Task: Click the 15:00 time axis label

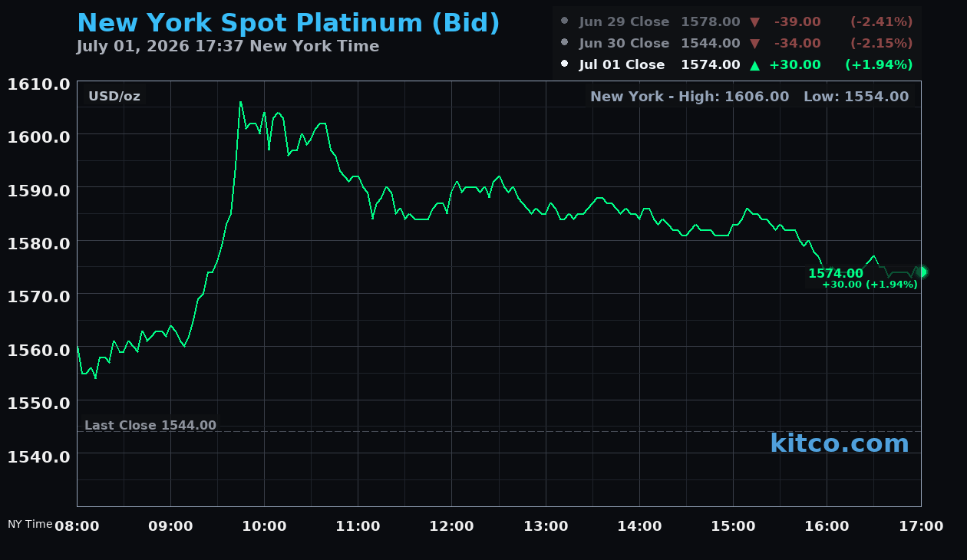Action: [x=733, y=526]
